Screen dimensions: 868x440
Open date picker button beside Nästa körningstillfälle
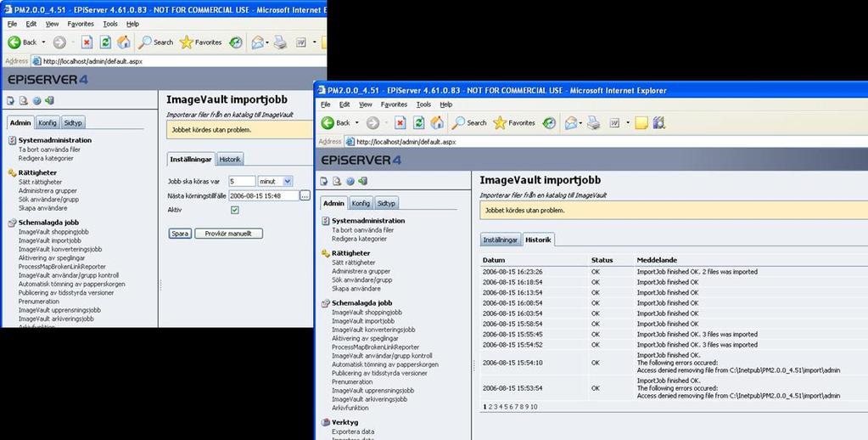(x=305, y=195)
